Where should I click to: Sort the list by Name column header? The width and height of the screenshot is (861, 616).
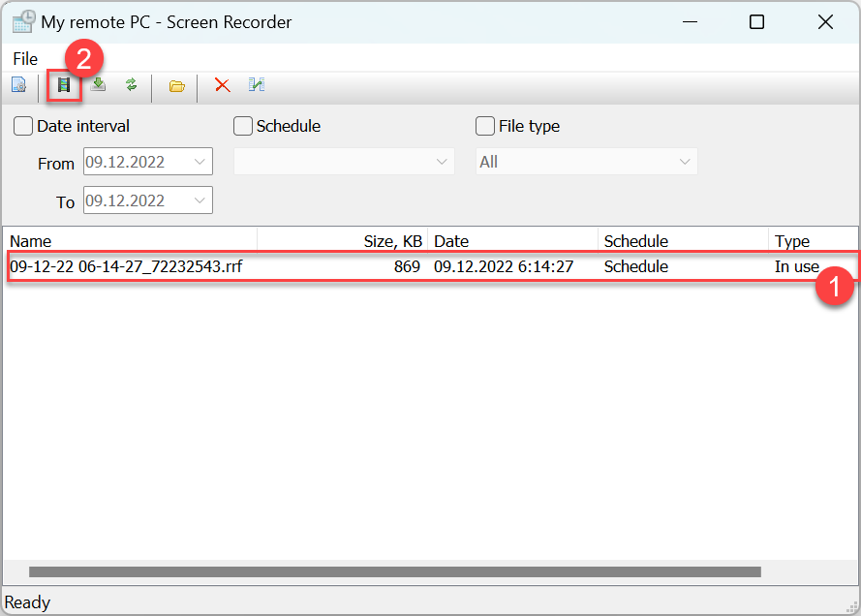click(x=131, y=241)
